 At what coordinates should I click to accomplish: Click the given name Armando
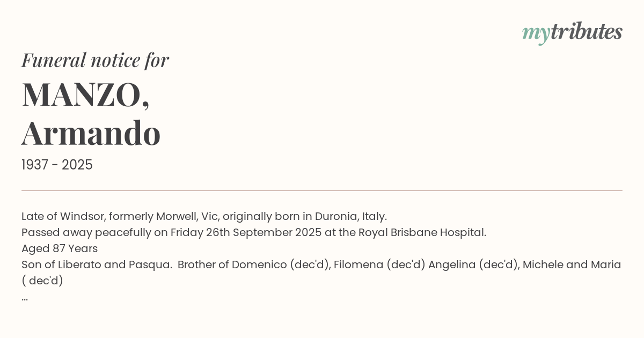click(x=91, y=133)
